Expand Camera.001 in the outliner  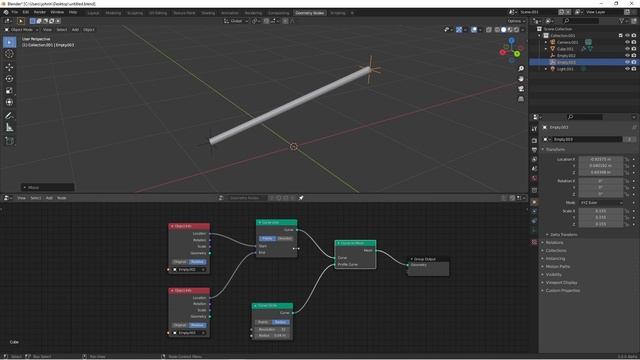pos(546,42)
